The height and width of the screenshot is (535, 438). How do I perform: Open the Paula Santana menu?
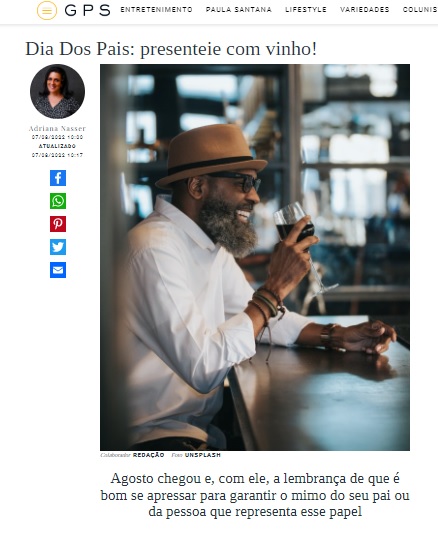point(239,10)
